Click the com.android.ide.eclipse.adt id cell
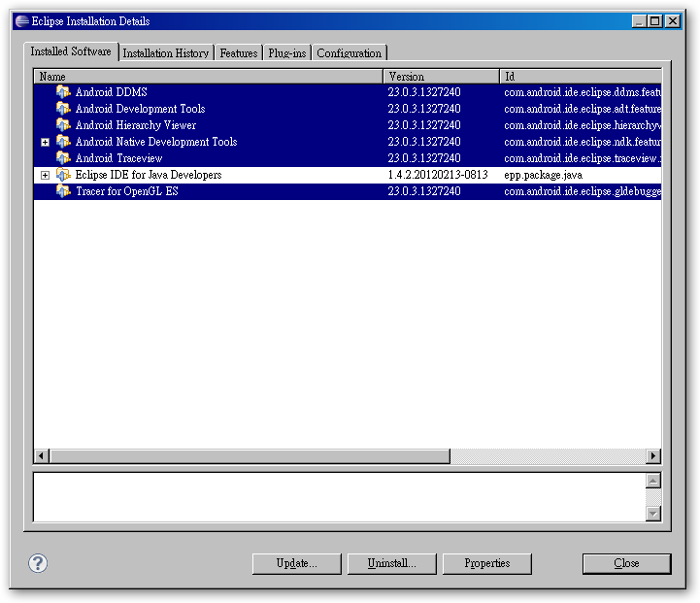 583,109
